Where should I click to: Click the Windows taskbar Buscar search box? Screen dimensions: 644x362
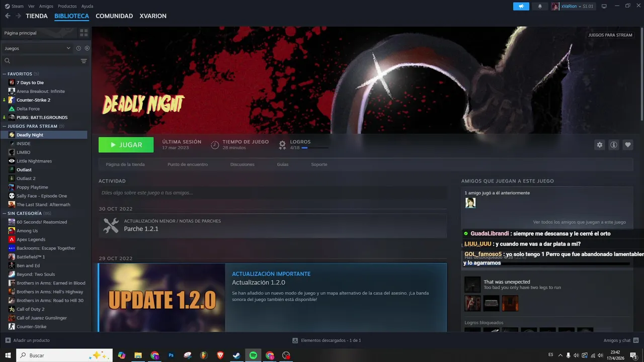click(x=64, y=355)
